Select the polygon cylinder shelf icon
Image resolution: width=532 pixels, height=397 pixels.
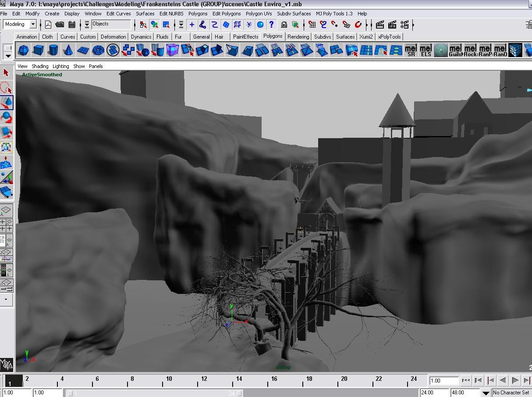(x=53, y=50)
